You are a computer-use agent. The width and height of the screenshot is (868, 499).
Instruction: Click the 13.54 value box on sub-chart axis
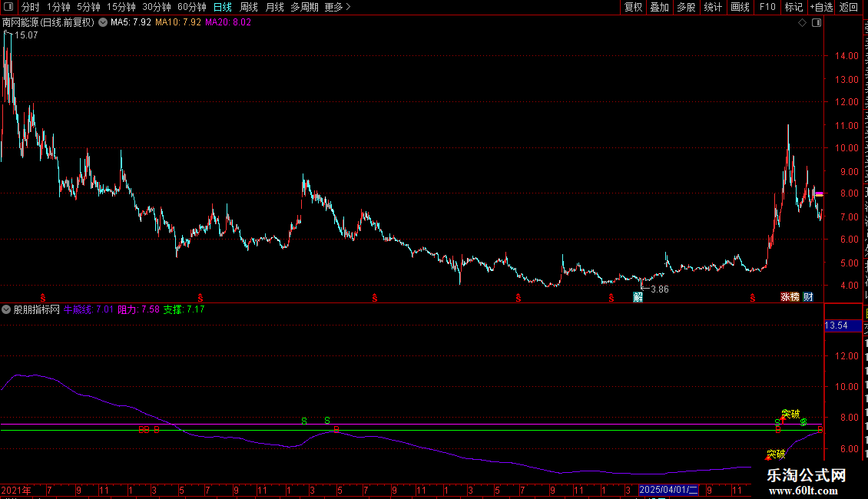(x=843, y=326)
